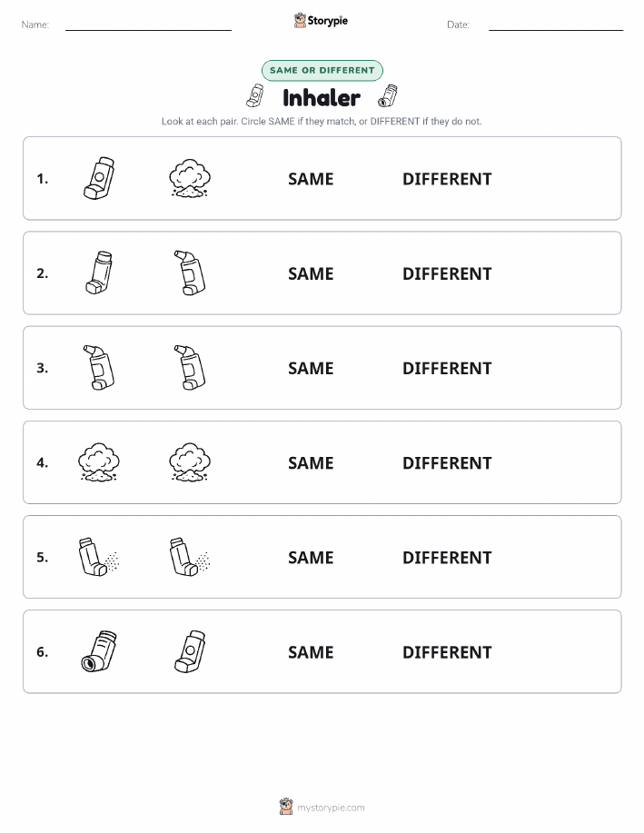This screenshot has width=644, height=833.
Task: Click the second inhaler image in row 3
Action: [190, 367]
